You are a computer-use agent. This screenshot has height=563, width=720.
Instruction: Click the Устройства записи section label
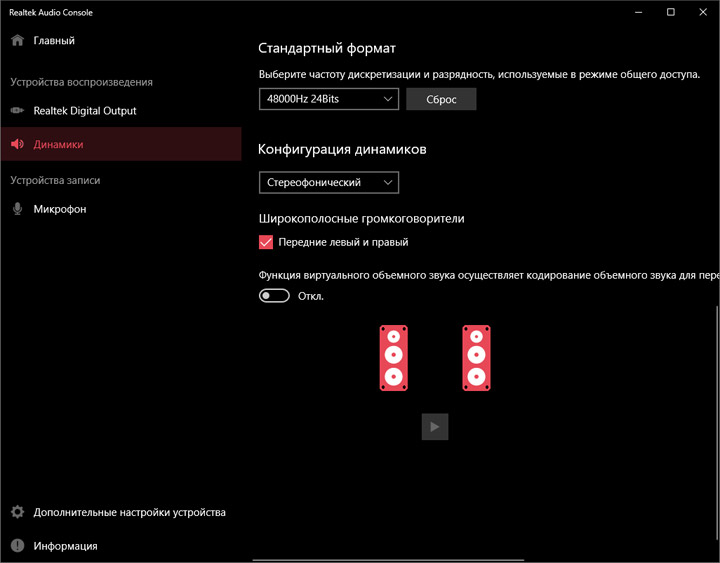click(55, 180)
